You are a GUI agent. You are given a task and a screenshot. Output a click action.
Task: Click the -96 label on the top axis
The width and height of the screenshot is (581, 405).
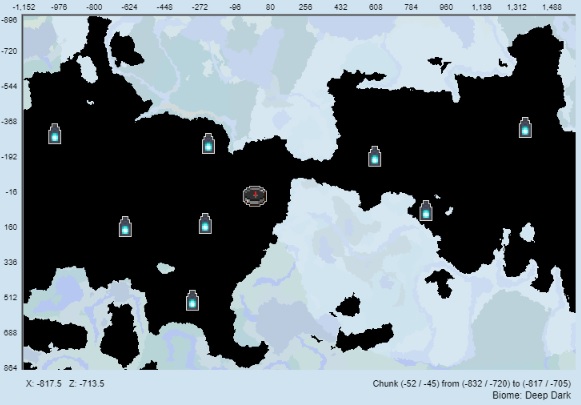(x=235, y=7)
